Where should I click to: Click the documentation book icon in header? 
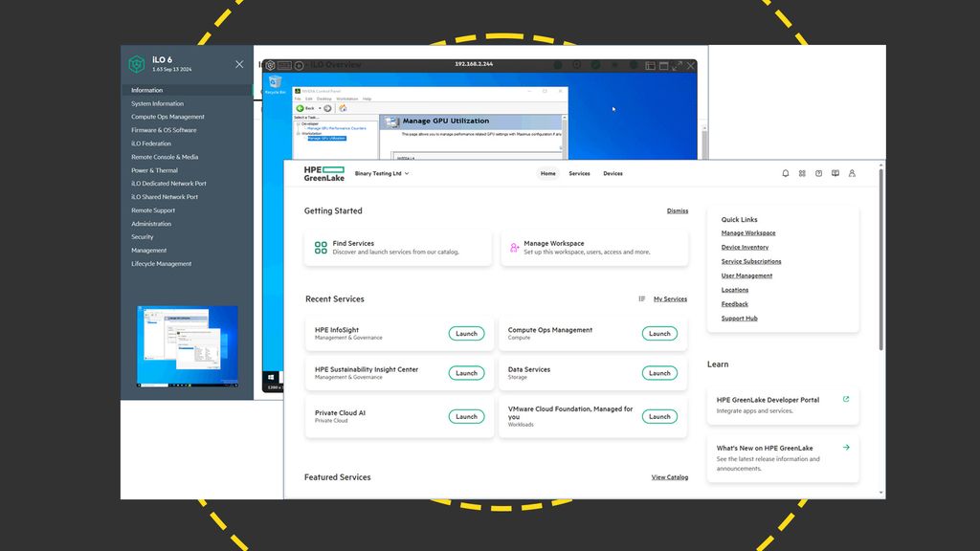click(835, 173)
